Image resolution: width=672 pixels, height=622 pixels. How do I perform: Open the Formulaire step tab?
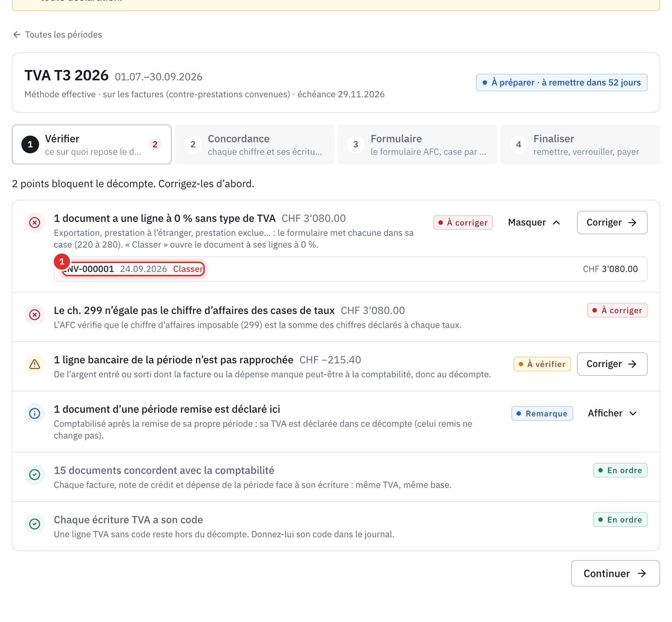coord(417,144)
